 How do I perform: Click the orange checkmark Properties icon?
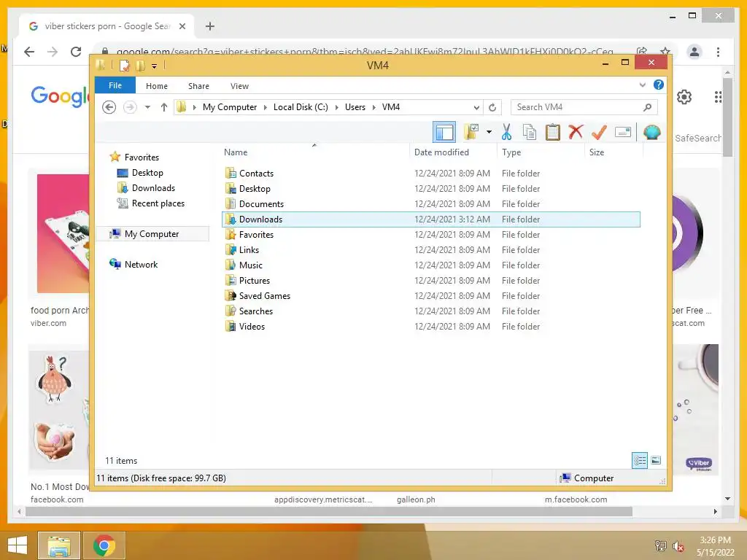pos(599,132)
